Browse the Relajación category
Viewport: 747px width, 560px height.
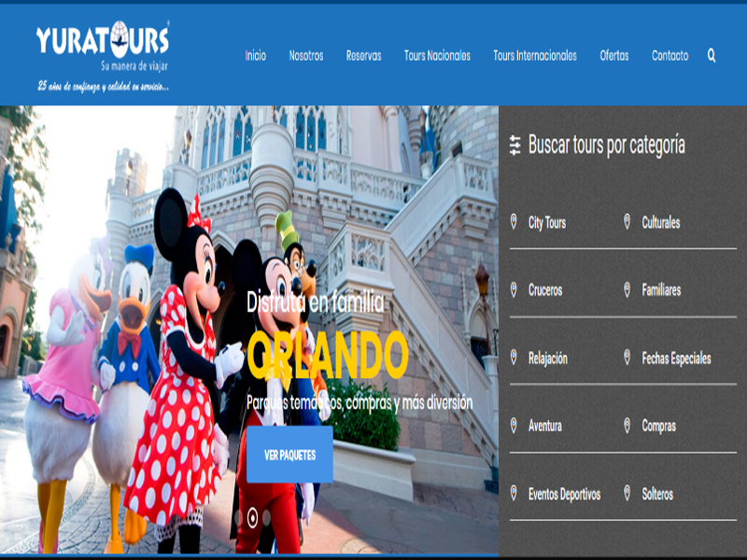coord(548,358)
